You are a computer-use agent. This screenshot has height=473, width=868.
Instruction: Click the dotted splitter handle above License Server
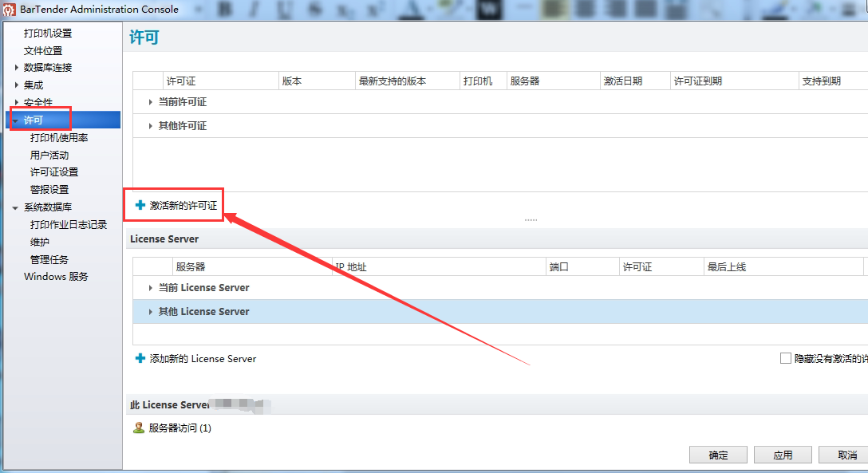point(531,220)
